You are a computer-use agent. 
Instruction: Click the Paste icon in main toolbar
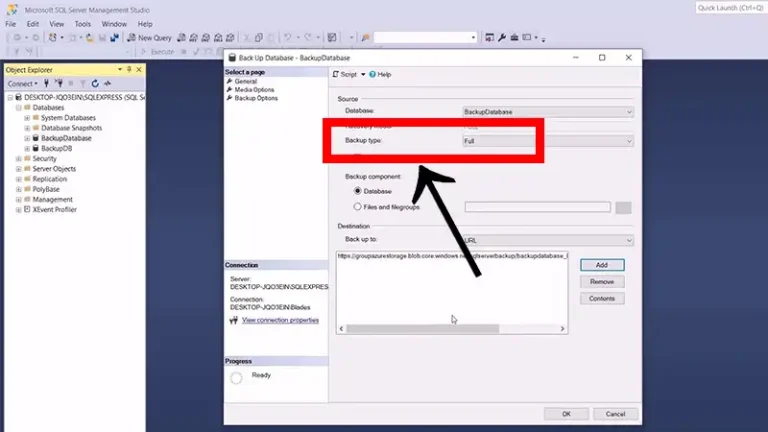pos(271,38)
